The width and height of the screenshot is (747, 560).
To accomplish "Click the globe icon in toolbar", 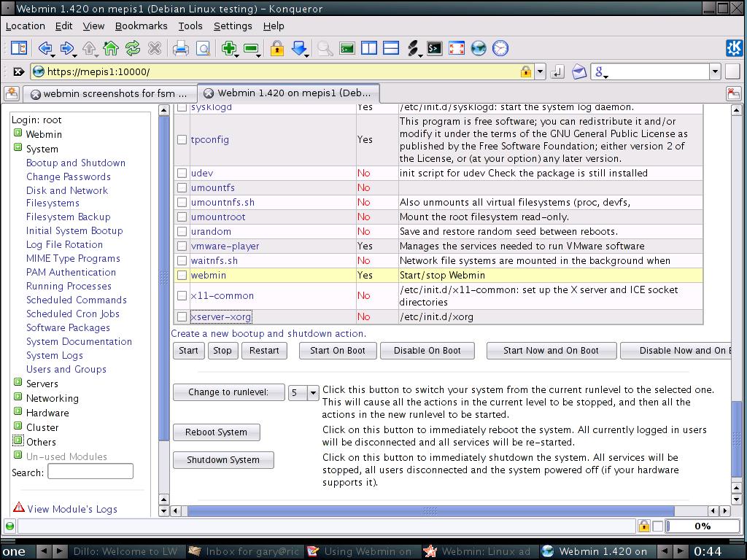I will click(479, 48).
